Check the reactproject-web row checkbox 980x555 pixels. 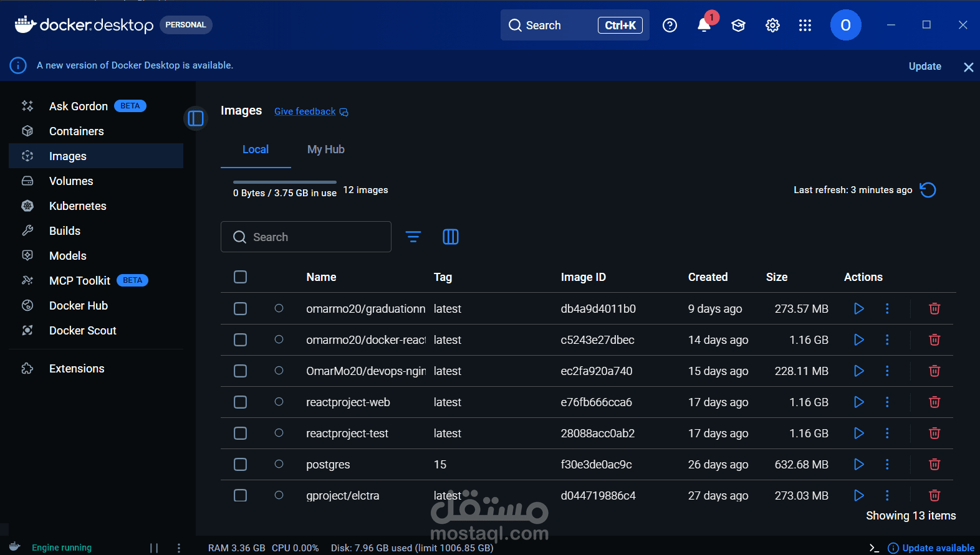pos(240,402)
